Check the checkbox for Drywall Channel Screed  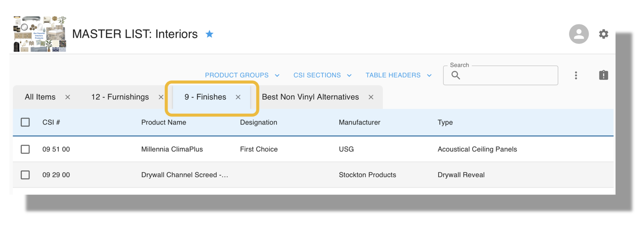tap(25, 175)
